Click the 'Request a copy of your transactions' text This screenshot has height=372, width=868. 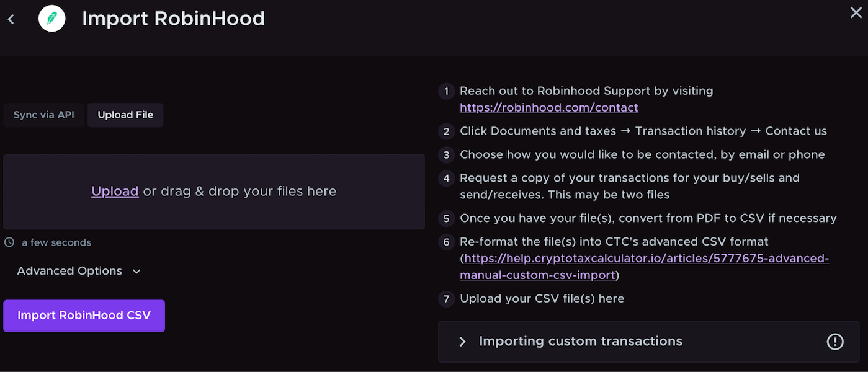[630, 187]
